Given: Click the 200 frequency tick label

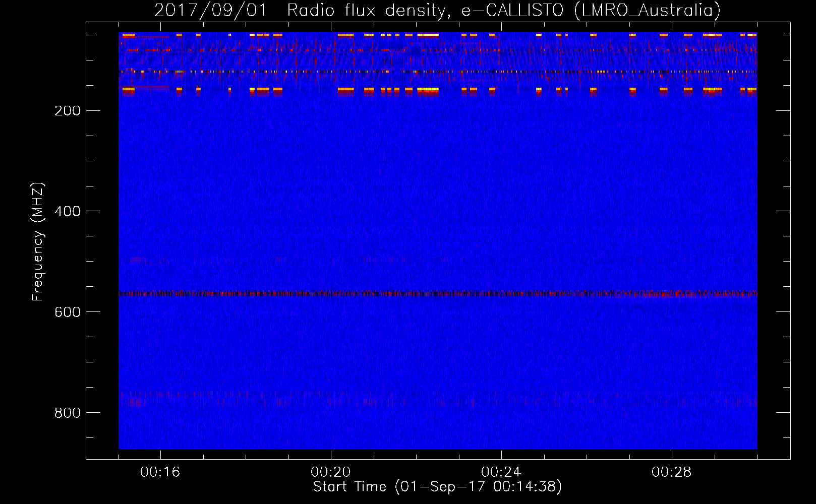Looking at the screenshot, I should (68, 110).
